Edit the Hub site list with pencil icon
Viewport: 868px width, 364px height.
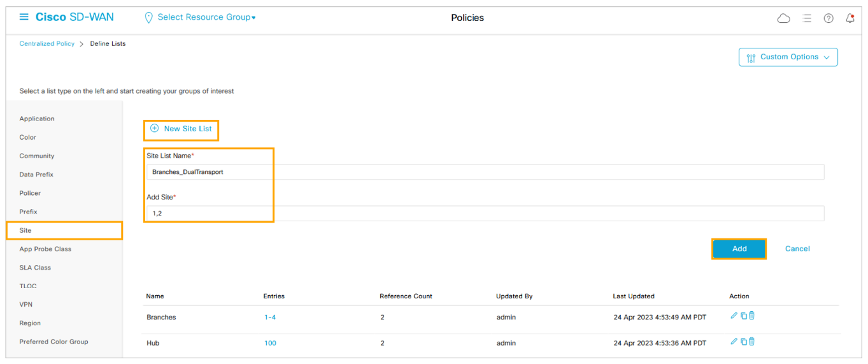734,342
